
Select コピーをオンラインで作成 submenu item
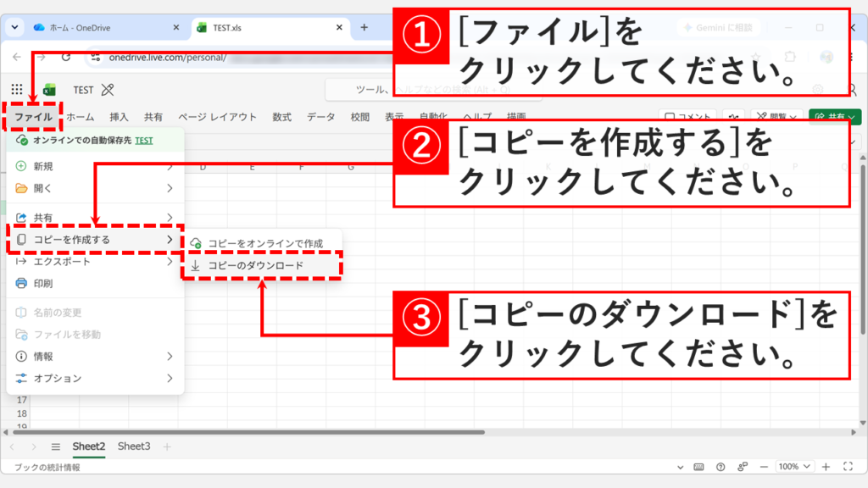coord(263,243)
